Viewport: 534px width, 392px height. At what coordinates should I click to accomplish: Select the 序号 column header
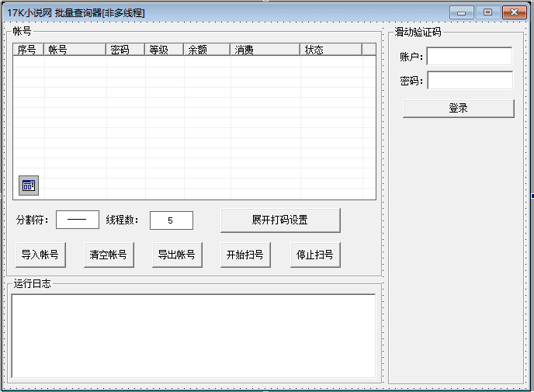coord(28,50)
